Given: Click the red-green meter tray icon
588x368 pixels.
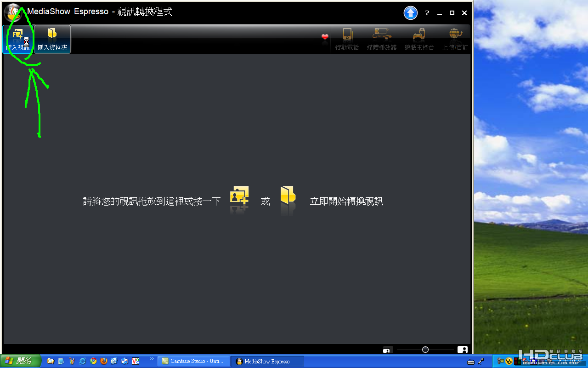Looking at the screenshot, I should point(517,362).
